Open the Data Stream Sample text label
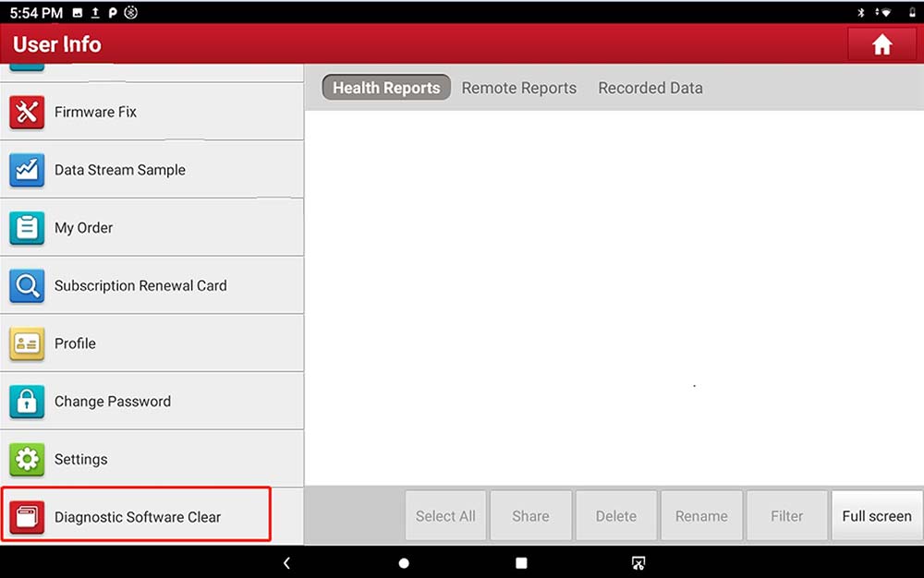 coord(119,170)
